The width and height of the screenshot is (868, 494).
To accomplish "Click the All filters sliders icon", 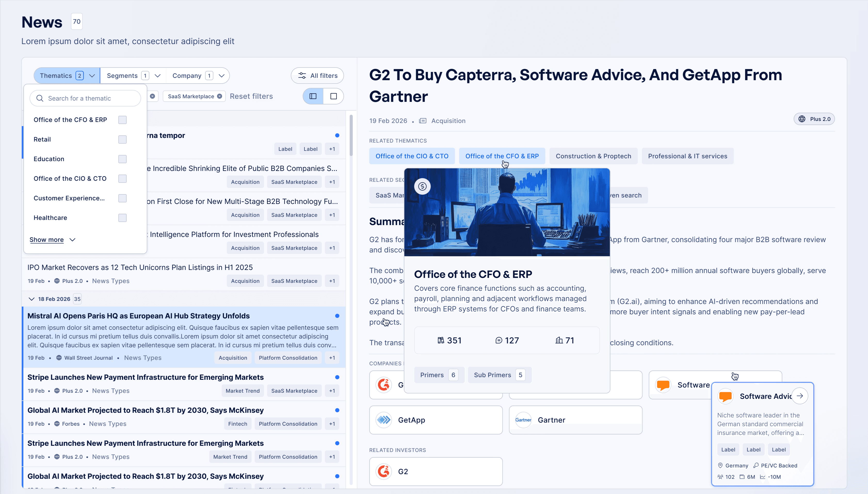I will (302, 76).
